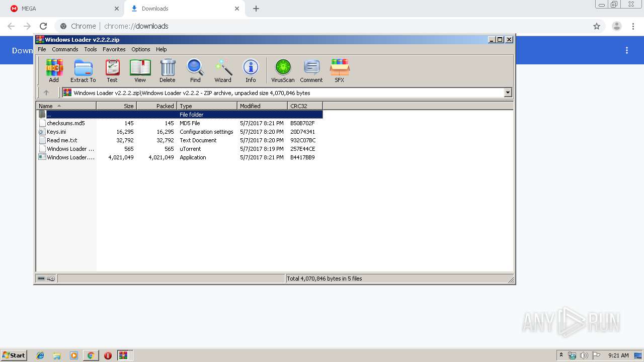644x362 pixels.
Task: Click the drive/key status bar icon
Action: coord(46,279)
